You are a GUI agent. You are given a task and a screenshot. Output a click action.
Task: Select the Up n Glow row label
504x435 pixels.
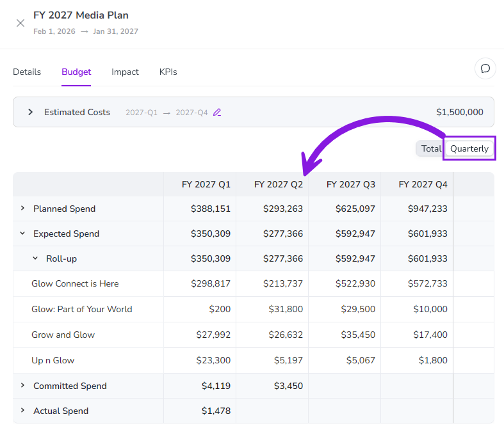[x=53, y=361]
